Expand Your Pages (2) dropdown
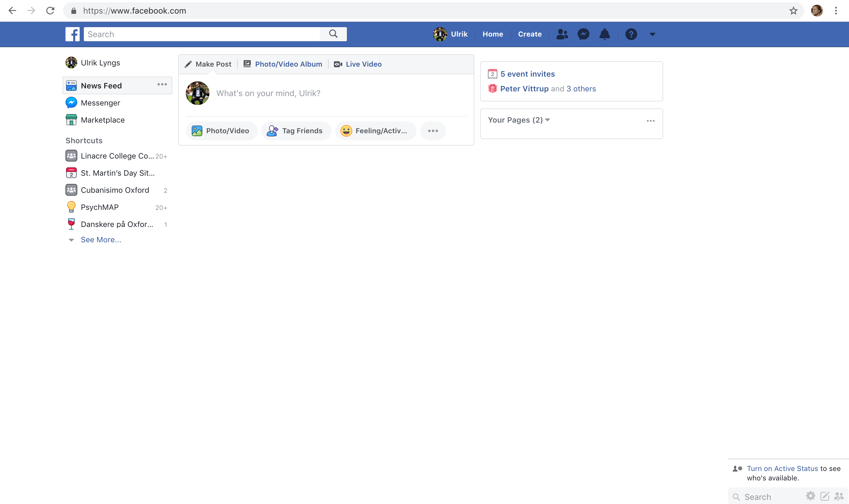The height and width of the screenshot is (504, 849). pyautogui.click(x=519, y=120)
